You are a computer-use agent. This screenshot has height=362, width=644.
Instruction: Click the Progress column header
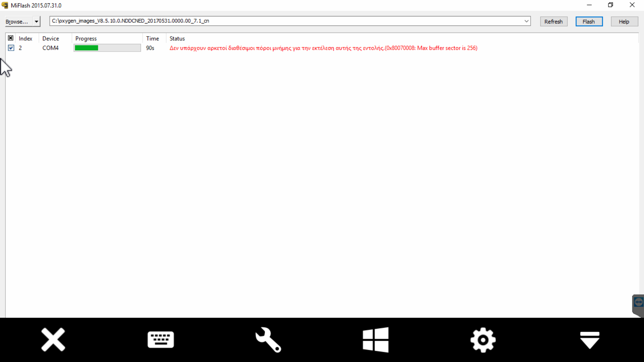pos(86,39)
